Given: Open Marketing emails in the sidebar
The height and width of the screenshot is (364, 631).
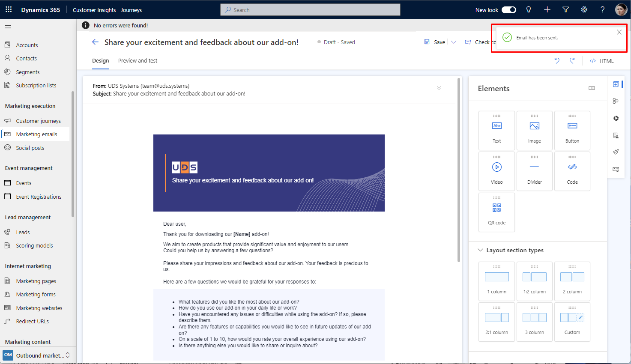Looking at the screenshot, I should point(35,134).
